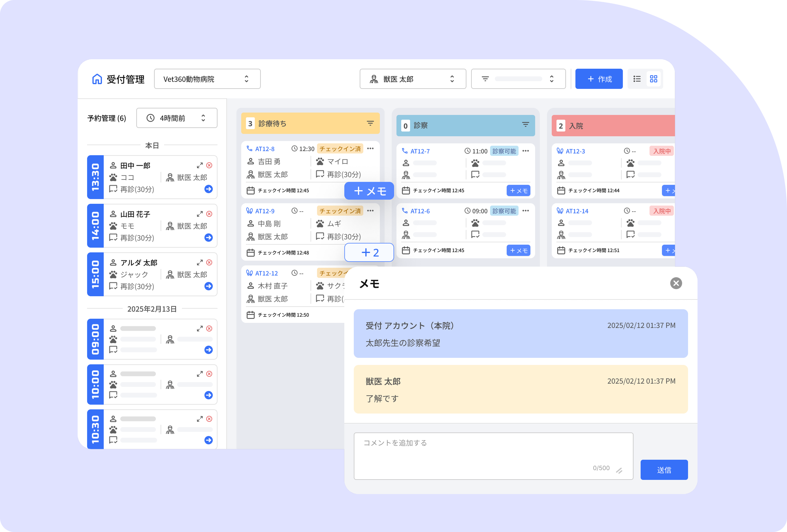The width and height of the screenshot is (787, 532).
Task: Open the 4時間前 time range dropdown
Action: (x=177, y=118)
